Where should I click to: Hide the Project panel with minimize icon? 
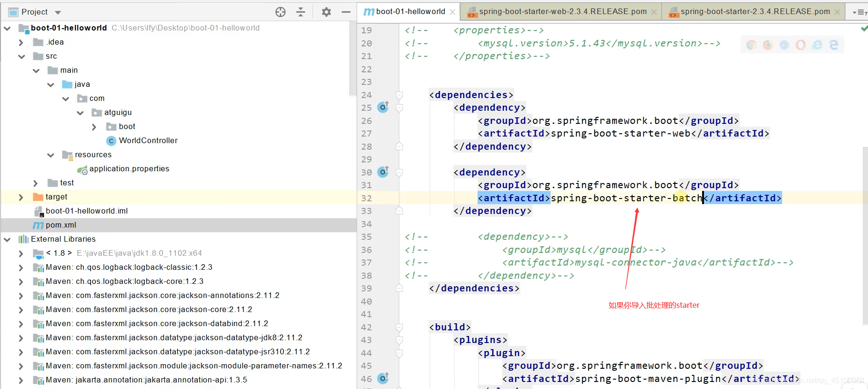click(346, 12)
